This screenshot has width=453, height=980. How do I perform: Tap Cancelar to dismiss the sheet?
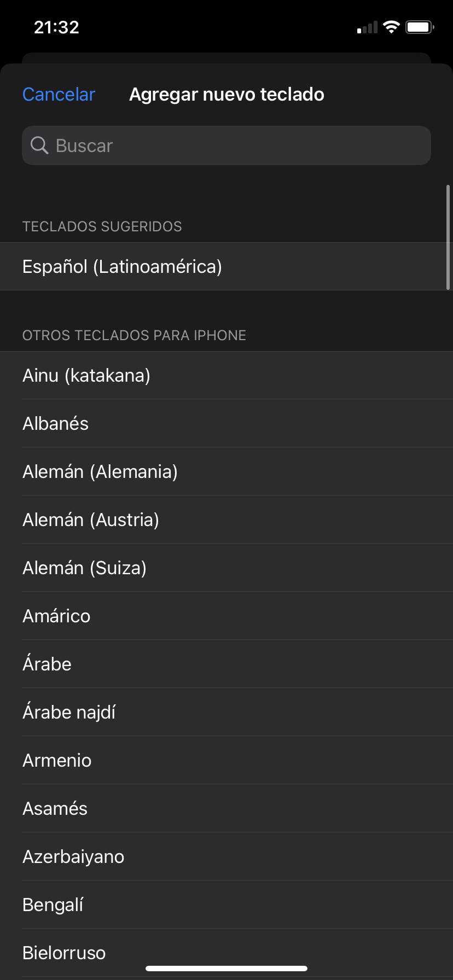tap(59, 94)
